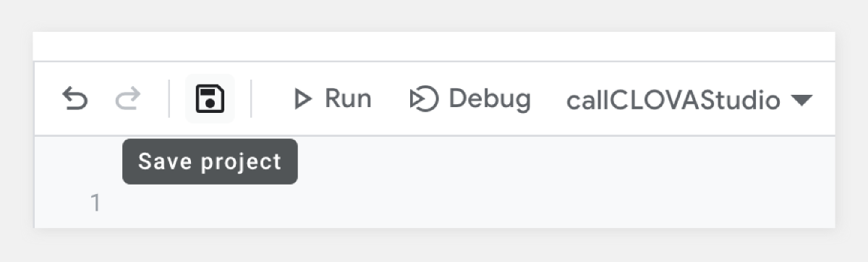This screenshot has width=868, height=262.
Task: Expand the function list via the down arrow
Action: [802, 100]
